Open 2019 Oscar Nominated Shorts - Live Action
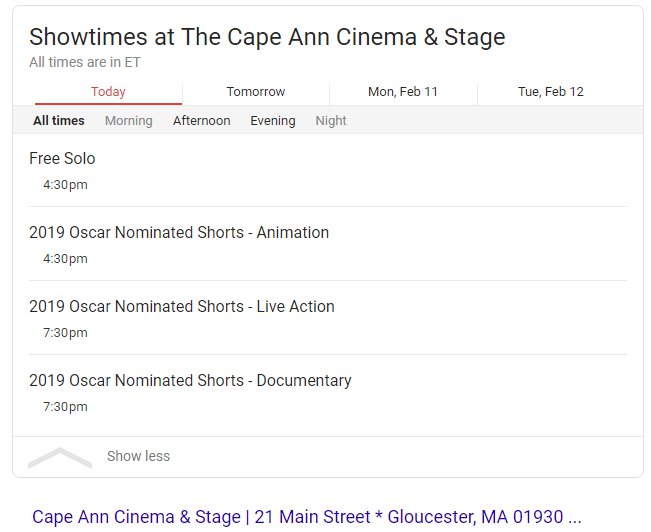651x532 pixels. [182, 306]
